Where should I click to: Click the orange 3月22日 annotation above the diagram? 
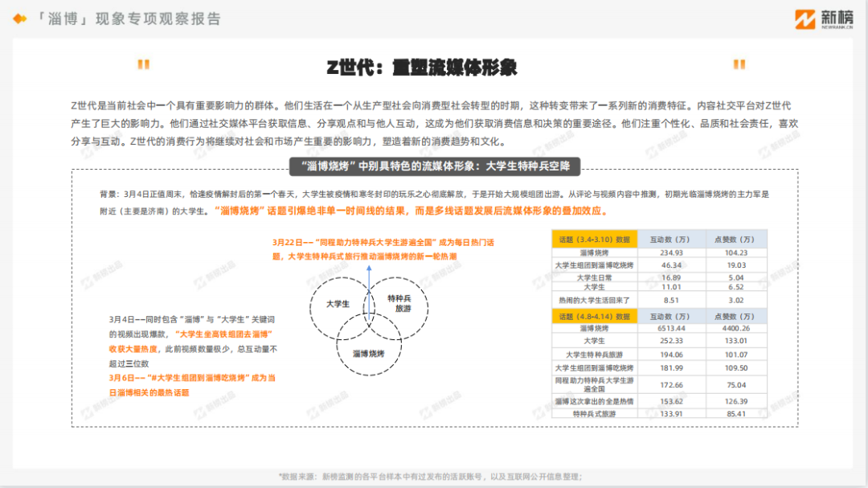383,249
